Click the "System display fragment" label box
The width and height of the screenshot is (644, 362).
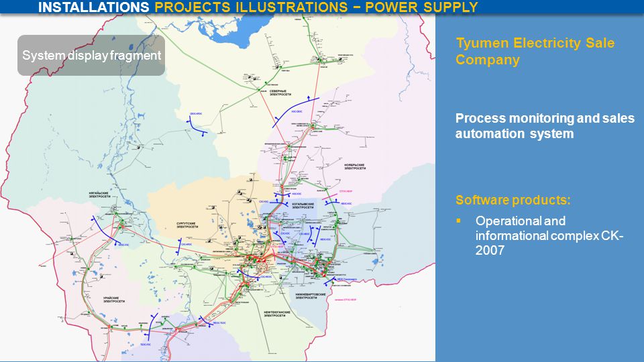(x=91, y=56)
